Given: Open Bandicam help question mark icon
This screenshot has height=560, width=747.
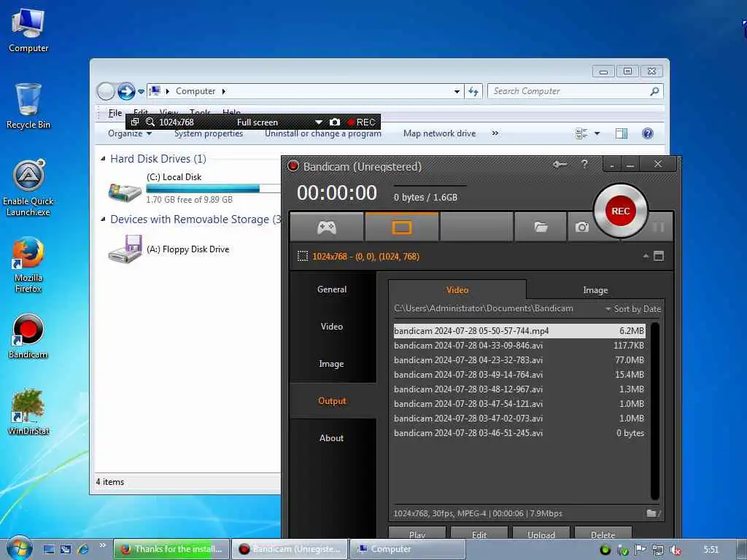Looking at the screenshot, I should (584, 164).
